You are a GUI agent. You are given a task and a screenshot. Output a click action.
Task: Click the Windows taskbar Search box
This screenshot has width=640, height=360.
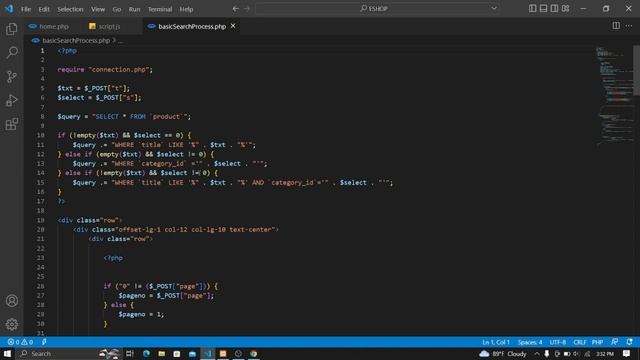[69, 353]
